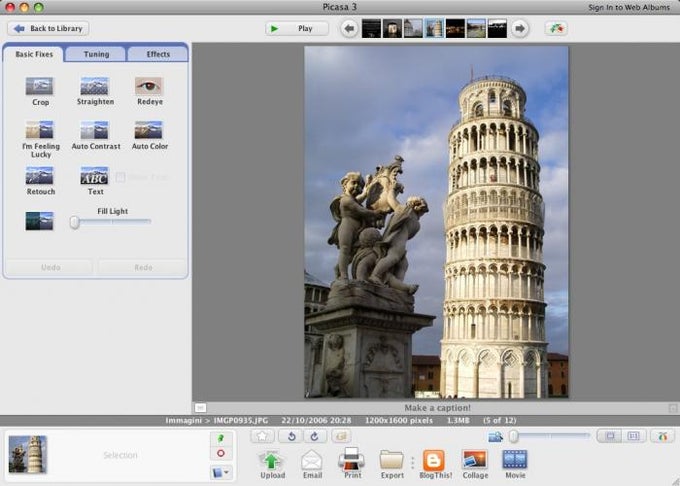The width and height of the screenshot is (680, 486).
Task: Switch to side-by-side view mode
Action: pyautogui.click(x=634, y=436)
